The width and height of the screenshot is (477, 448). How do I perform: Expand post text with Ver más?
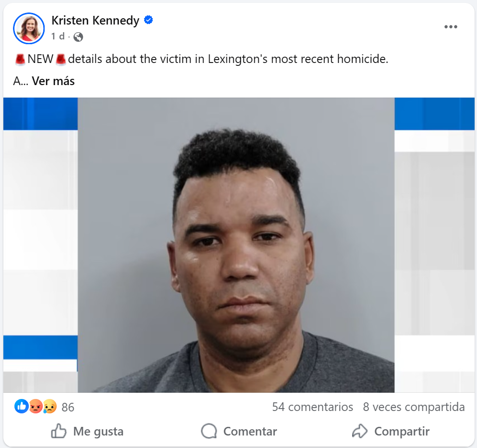pyautogui.click(x=53, y=81)
